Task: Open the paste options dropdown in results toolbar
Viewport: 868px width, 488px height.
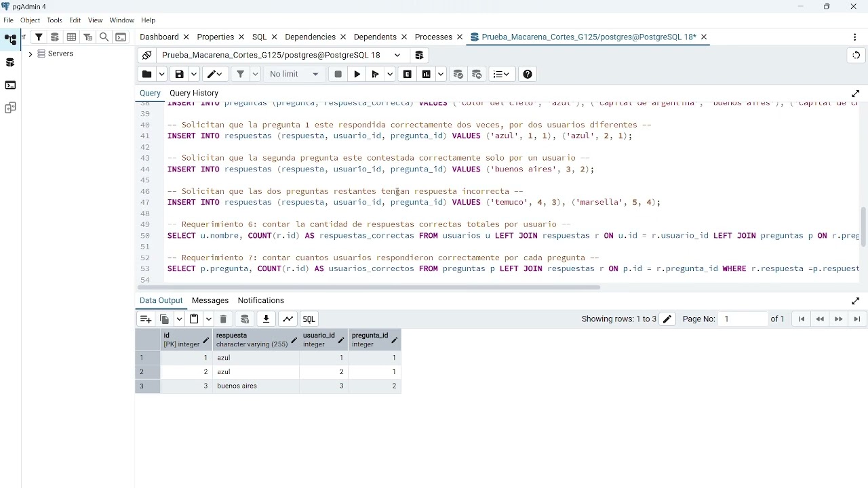Action: click(209, 319)
